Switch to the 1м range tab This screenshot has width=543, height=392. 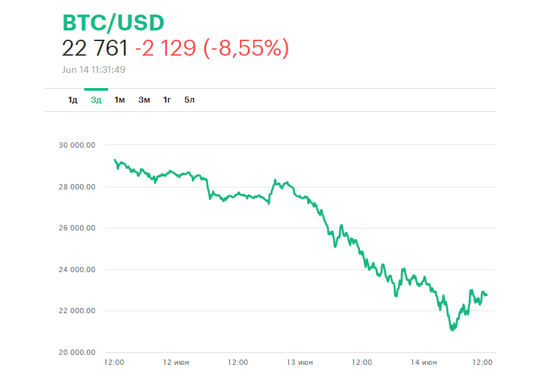tap(119, 100)
